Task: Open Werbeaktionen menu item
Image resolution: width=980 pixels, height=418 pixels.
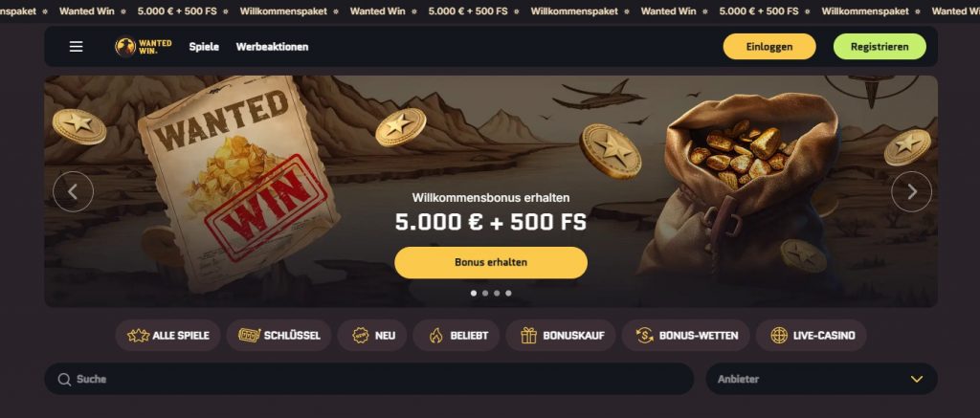Action: click(x=272, y=47)
